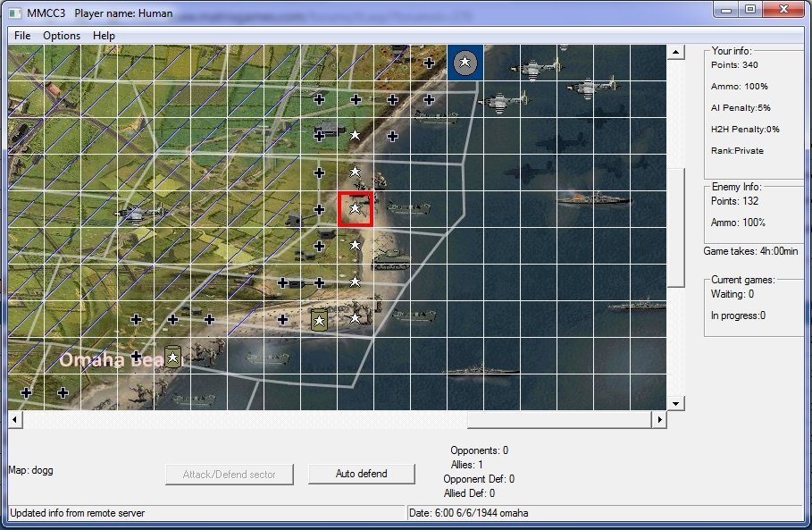The image size is (812, 530).
Task: Maximize the MMCC3 window
Action: pyautogui.click(x=749, y=10)
